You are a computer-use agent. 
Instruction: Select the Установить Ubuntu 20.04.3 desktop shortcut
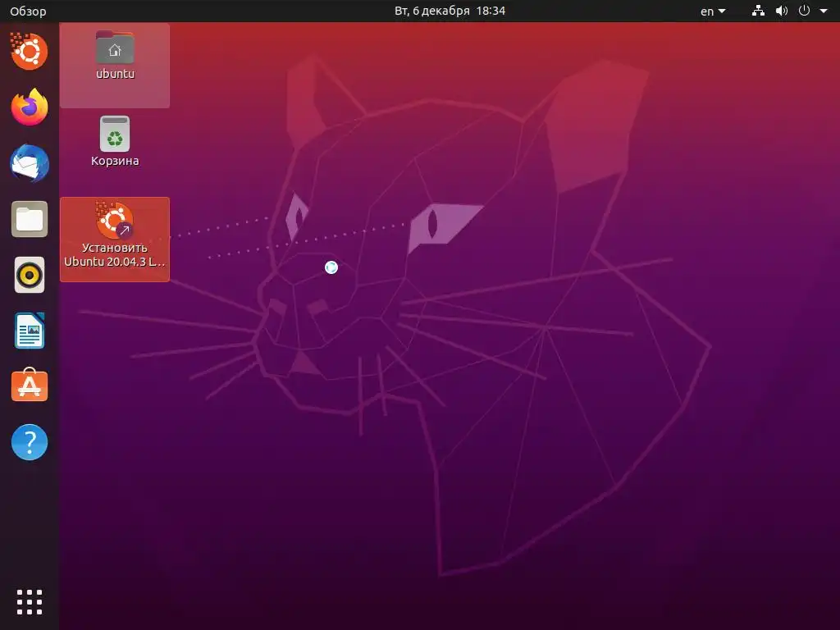tap(115, 240)
